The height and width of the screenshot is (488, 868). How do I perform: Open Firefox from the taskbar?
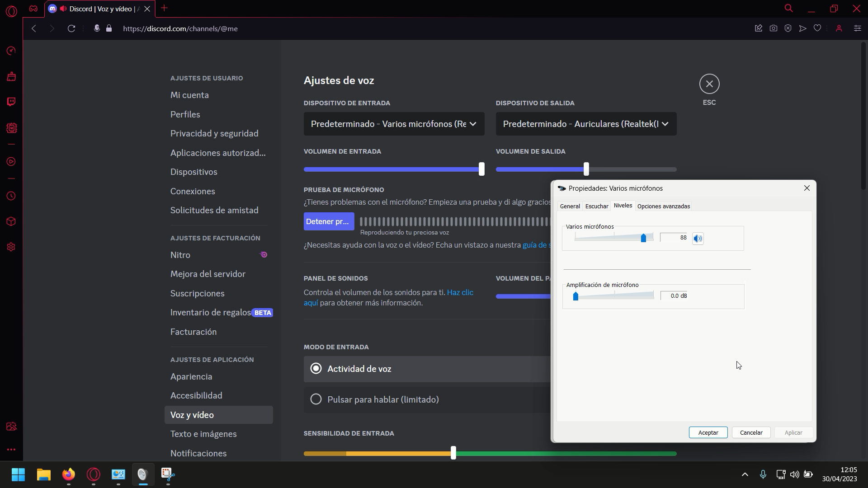(x=69, y=474)
